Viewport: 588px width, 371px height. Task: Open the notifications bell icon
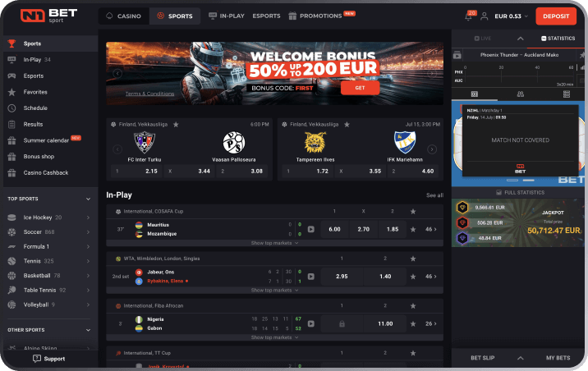pos(469,16)
